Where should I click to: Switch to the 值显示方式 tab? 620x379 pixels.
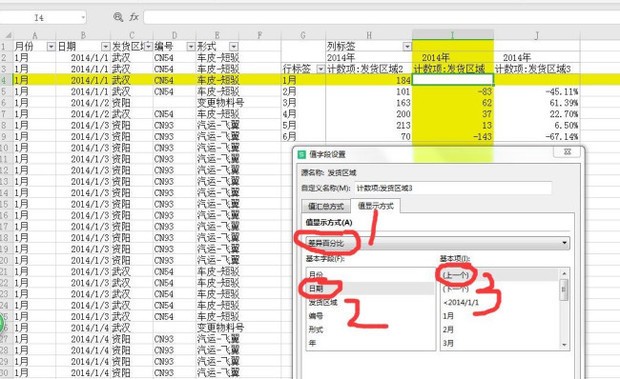(x=375, y=206)
